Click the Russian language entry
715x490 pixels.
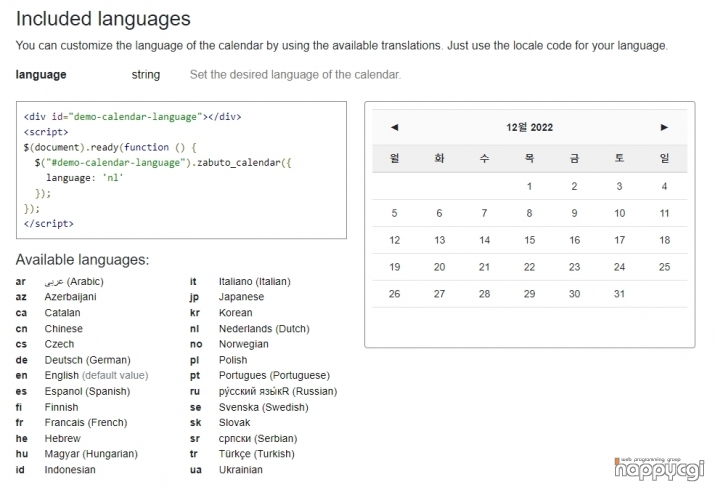point(278,391)
